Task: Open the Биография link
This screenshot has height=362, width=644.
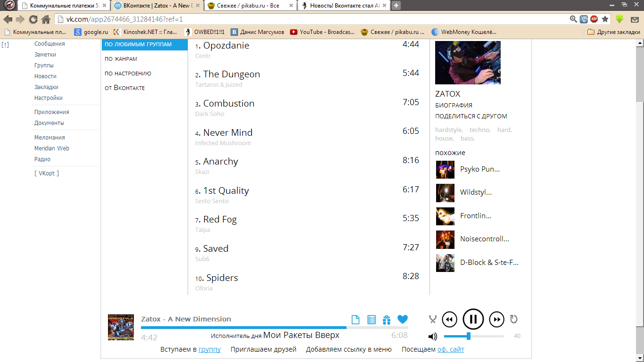Action: 454,105
